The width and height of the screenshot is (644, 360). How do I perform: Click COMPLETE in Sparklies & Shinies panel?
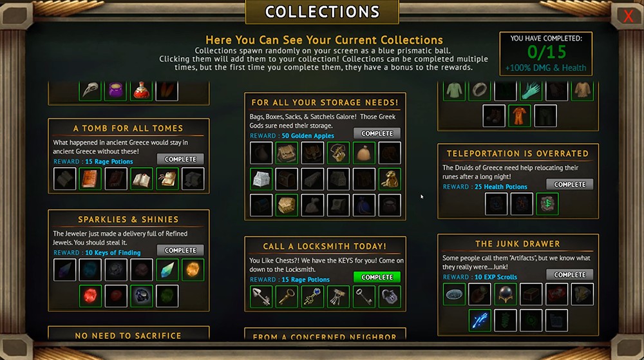[180, 250]
